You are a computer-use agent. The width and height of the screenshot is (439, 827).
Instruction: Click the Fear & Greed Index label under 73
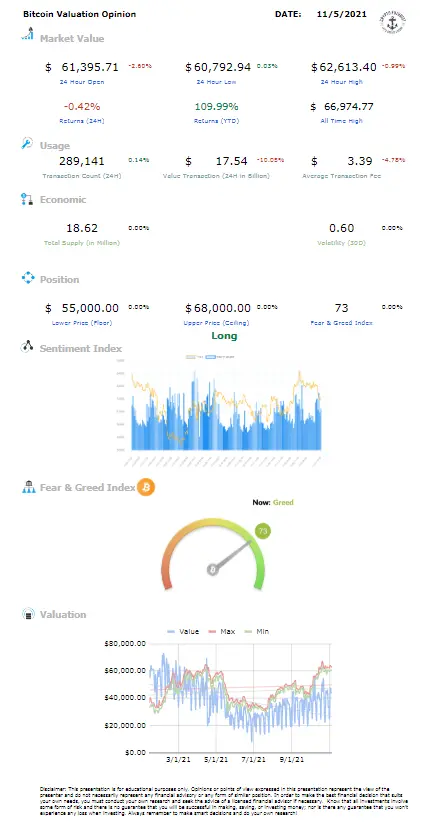(341, 322)
